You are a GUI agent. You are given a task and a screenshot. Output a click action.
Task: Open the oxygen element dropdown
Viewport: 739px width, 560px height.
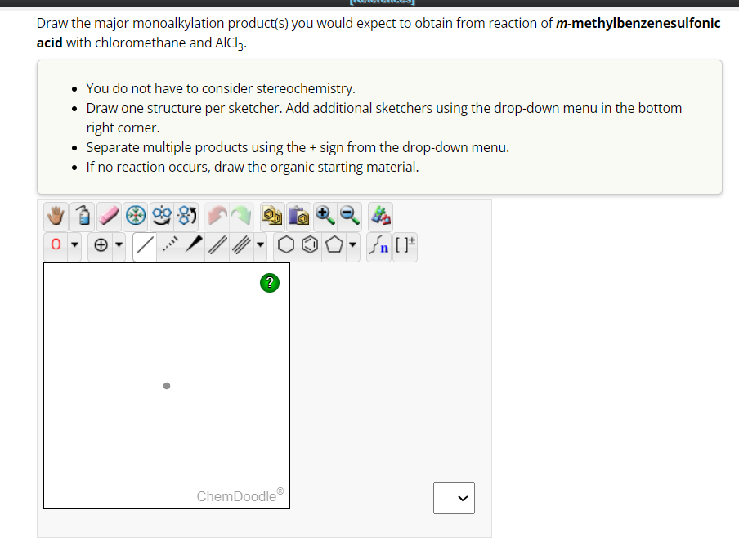click(x=74, y=244)
